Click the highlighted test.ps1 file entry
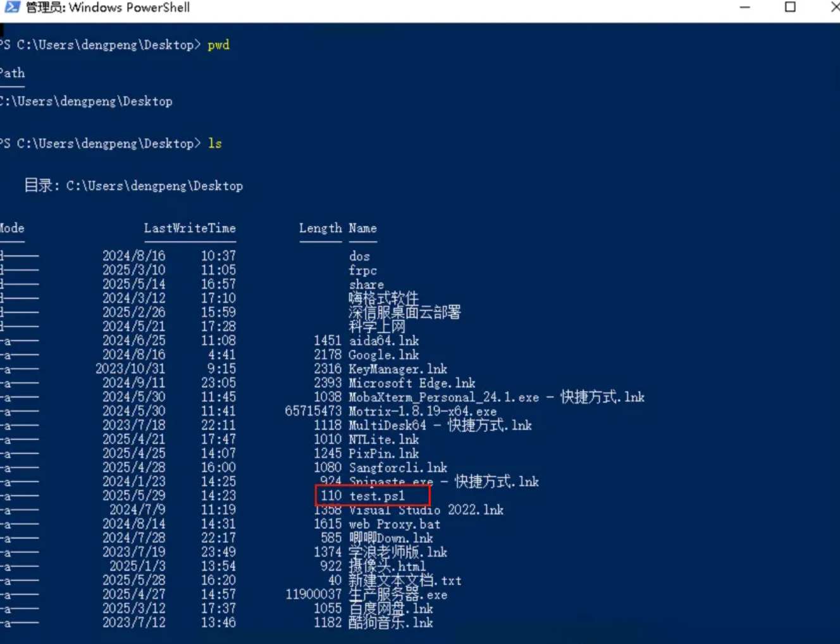 tap(377, 496)
